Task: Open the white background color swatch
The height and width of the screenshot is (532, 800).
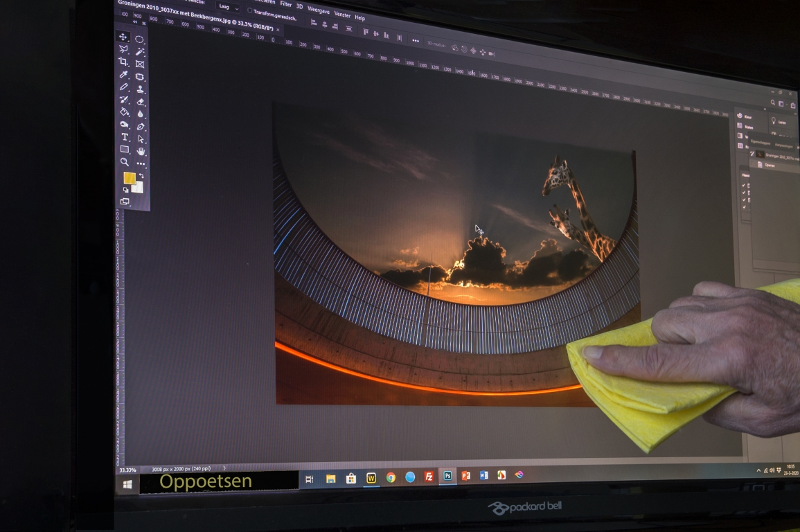Action: tap(139, 188)
